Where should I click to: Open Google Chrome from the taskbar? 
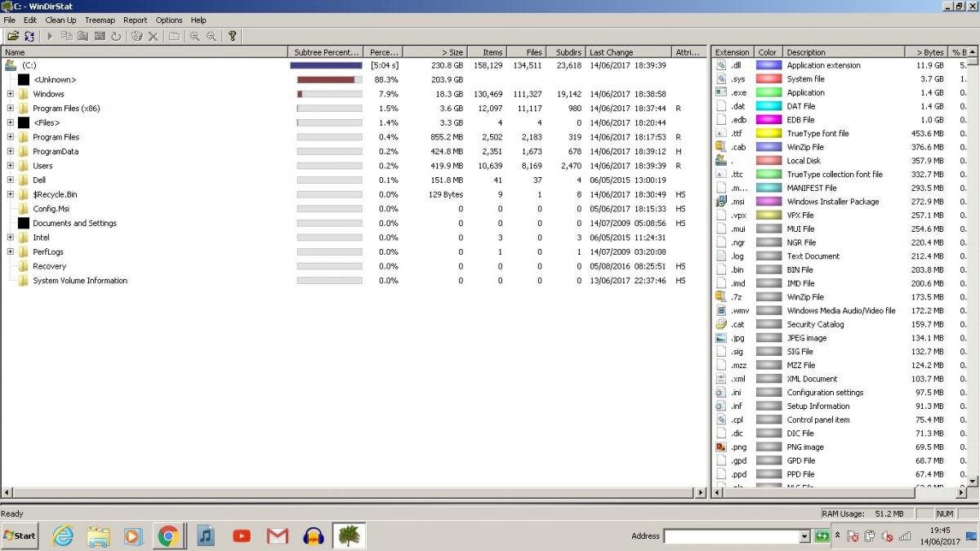(x=169, y=536)
